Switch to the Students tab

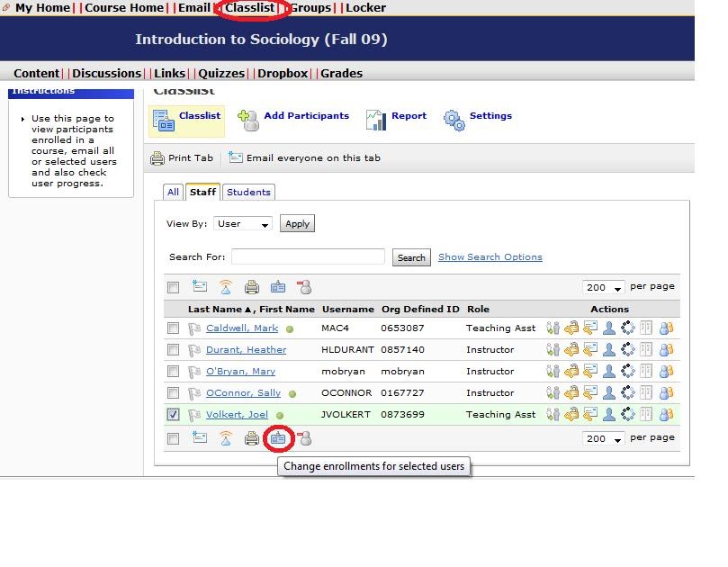coord(248,193)
